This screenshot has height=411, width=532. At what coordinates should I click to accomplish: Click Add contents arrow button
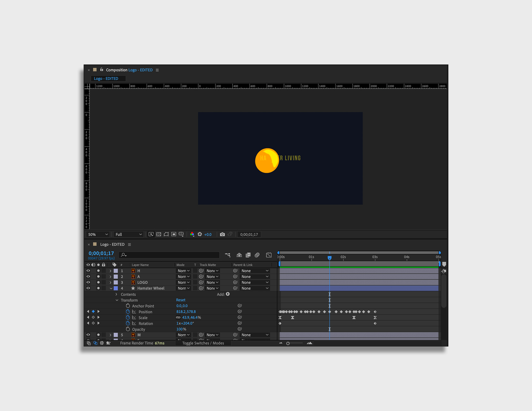click(228, 294)
